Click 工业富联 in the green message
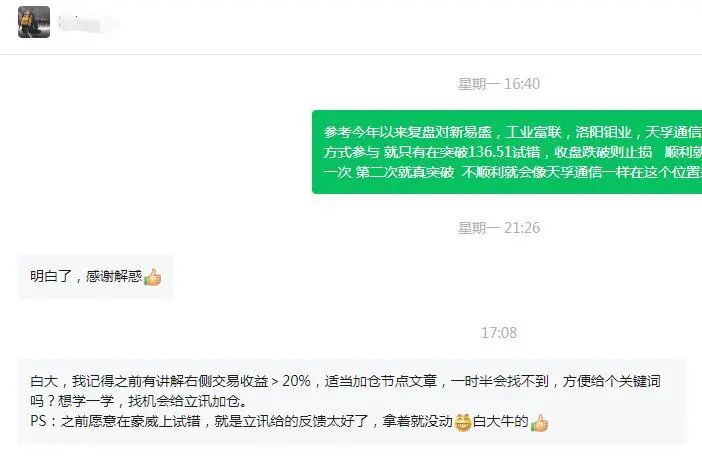The width and height of the screenshot is (702, 466). [x=534, y=132]
